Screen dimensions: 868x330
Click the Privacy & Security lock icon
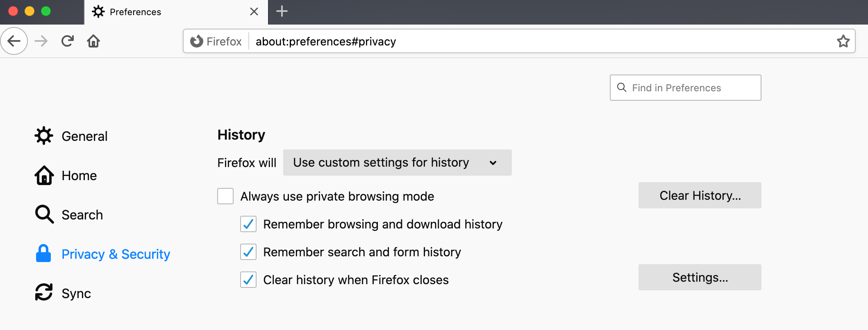(x=43, y=253)
